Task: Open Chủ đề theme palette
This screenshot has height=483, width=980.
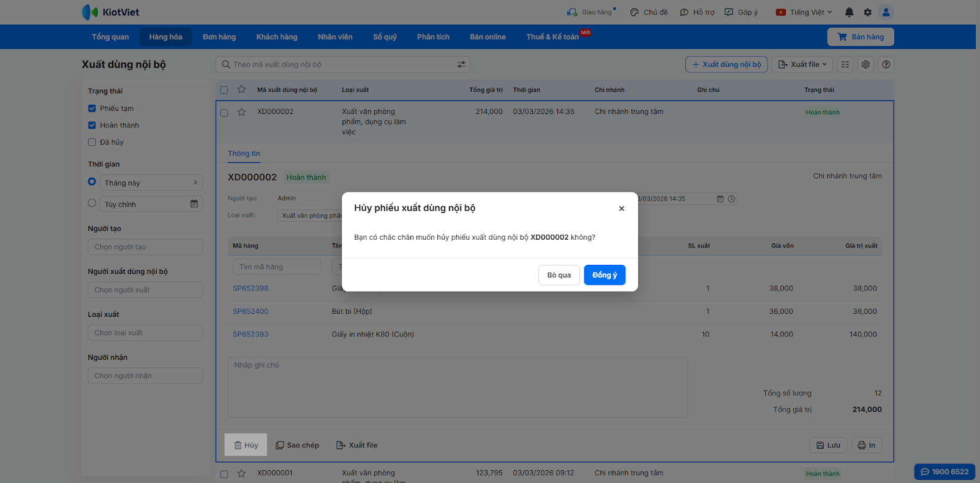Action: point(649,12)
